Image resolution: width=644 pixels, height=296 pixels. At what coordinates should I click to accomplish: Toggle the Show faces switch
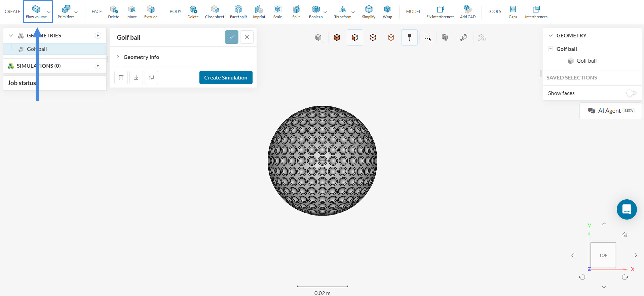(631, 93)
